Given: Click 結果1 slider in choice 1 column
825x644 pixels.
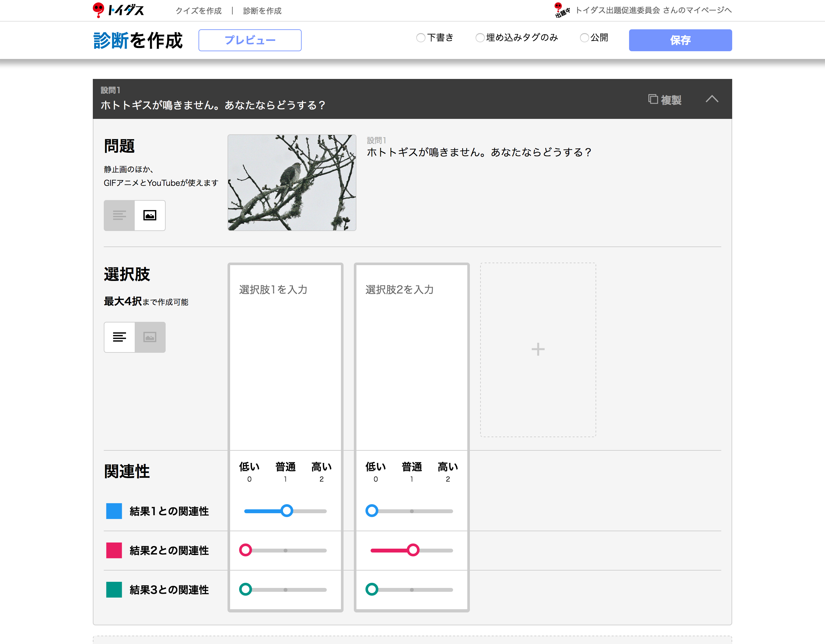Looking at the screenshot, I should tap(286, 511).
